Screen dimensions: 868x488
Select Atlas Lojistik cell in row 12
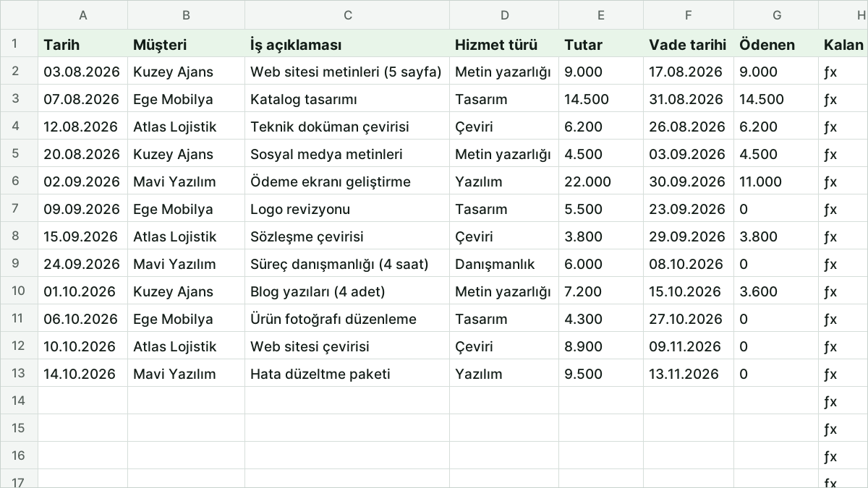(x=187, y=346)
